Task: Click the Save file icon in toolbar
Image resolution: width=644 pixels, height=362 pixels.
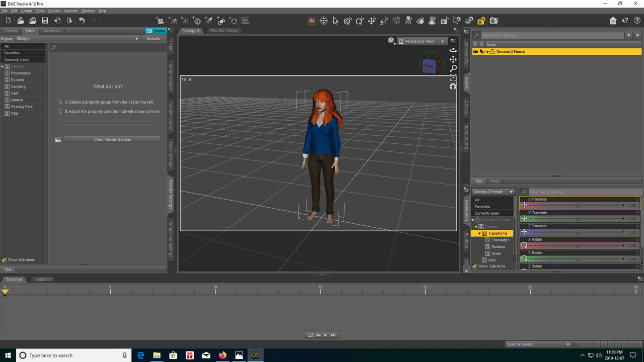Action: (x=45, y=21)
